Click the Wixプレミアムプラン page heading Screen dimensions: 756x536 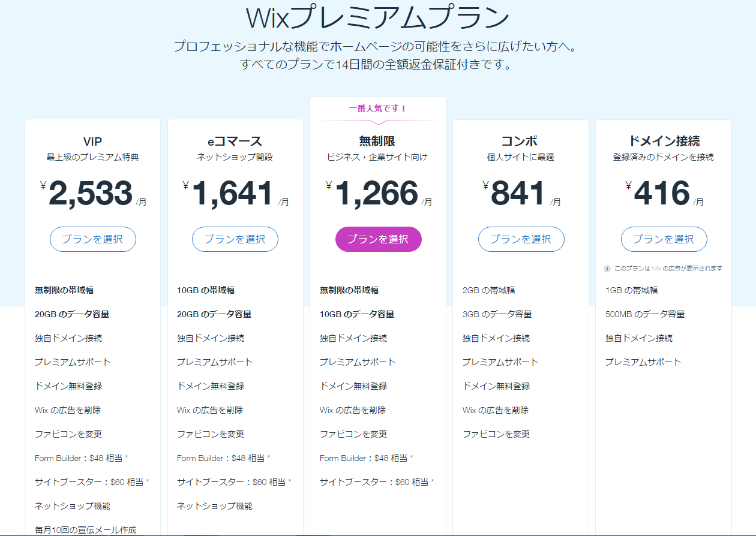pyautogui.click(x=378, y=18)
